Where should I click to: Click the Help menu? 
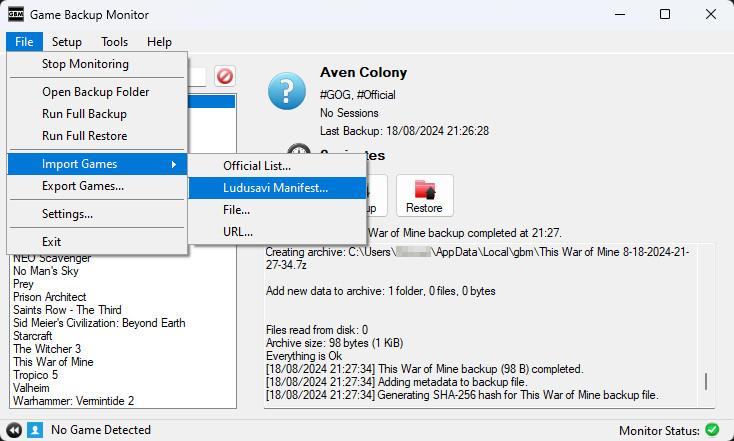pyautogui.click(x=159, y=42)
